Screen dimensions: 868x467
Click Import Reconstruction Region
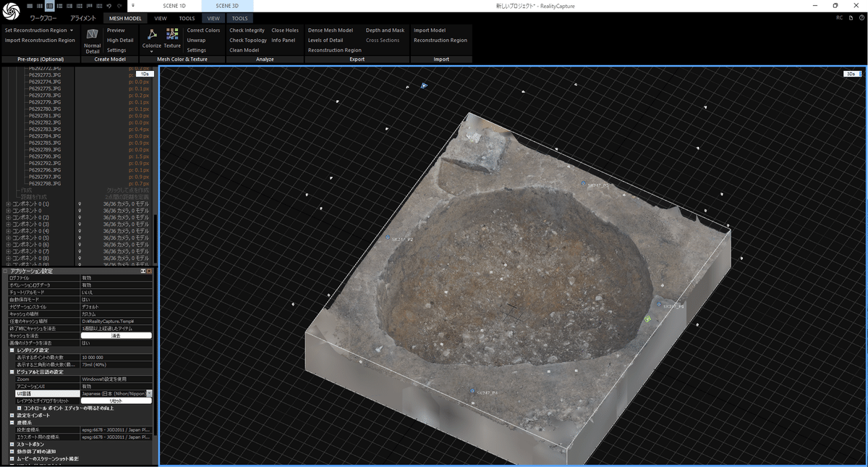tap(40, 41)
